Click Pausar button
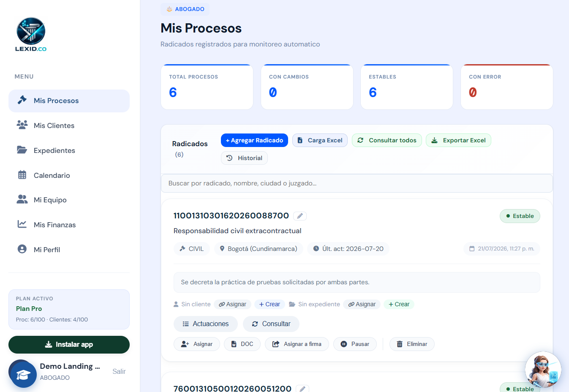Screen dimensions: 569x392 (x=355, y=344)
